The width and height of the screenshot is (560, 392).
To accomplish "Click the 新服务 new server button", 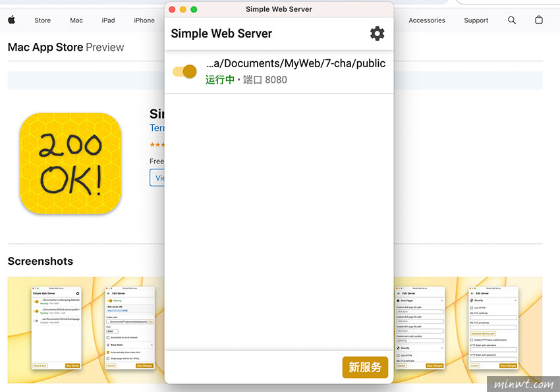I will point(365,367).
